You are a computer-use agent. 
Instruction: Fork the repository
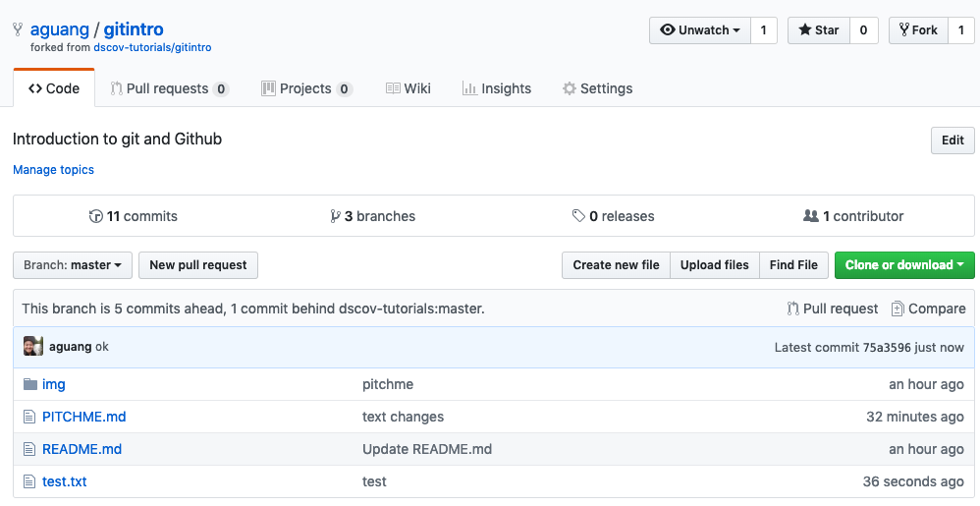point(917,30)
